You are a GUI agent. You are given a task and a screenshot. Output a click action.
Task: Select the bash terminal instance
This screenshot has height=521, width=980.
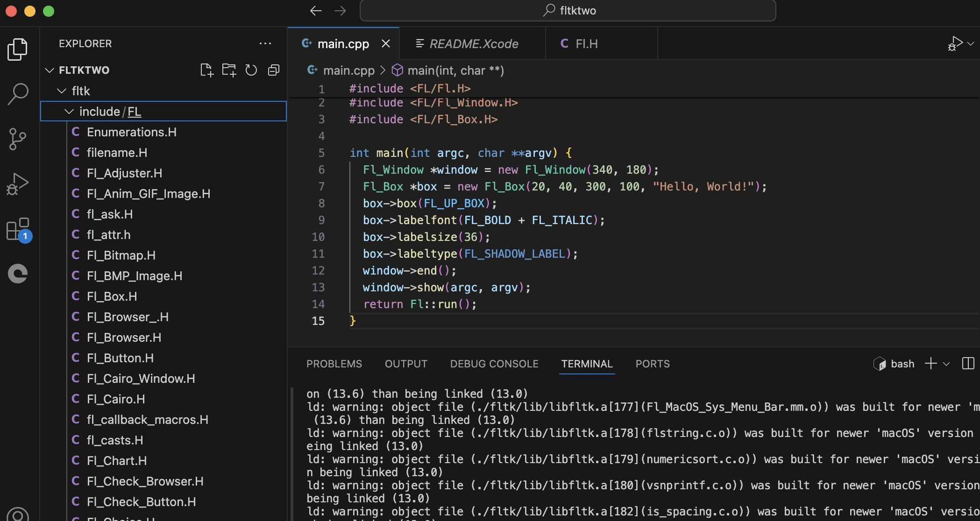[894, 364]
